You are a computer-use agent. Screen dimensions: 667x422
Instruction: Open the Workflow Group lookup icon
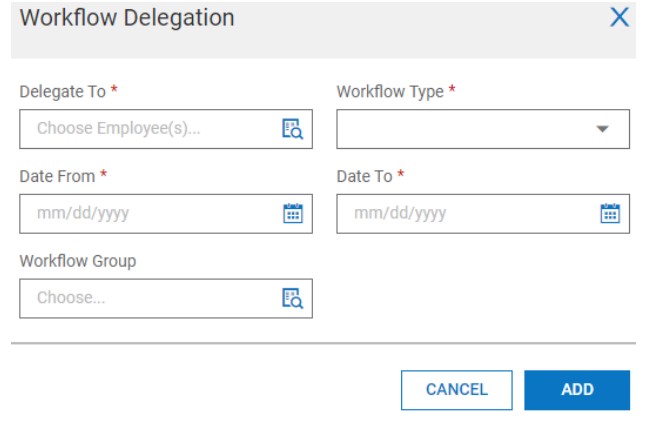[292, 298]
